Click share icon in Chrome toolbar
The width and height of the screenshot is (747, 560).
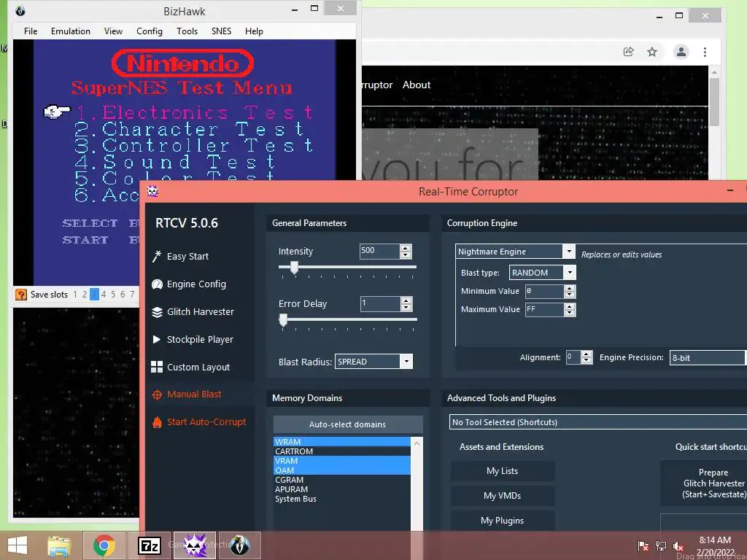pyautogui.click(x=628, y=52)
